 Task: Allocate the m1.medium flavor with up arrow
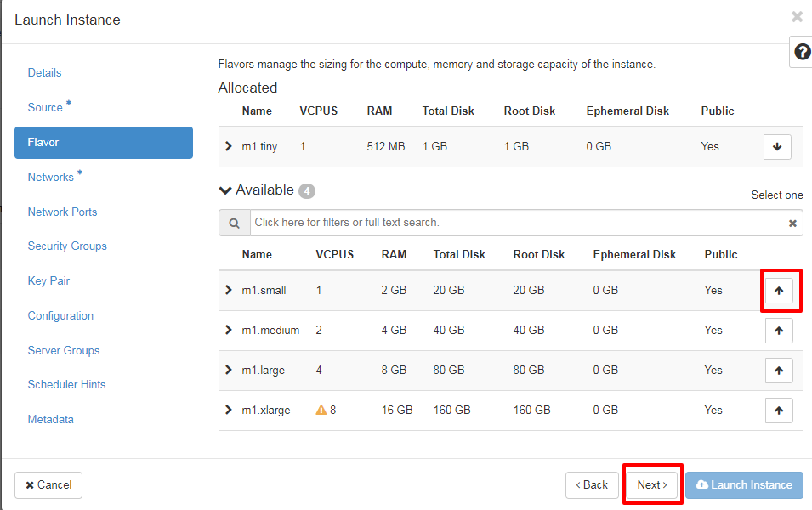[x=778, y=331]
